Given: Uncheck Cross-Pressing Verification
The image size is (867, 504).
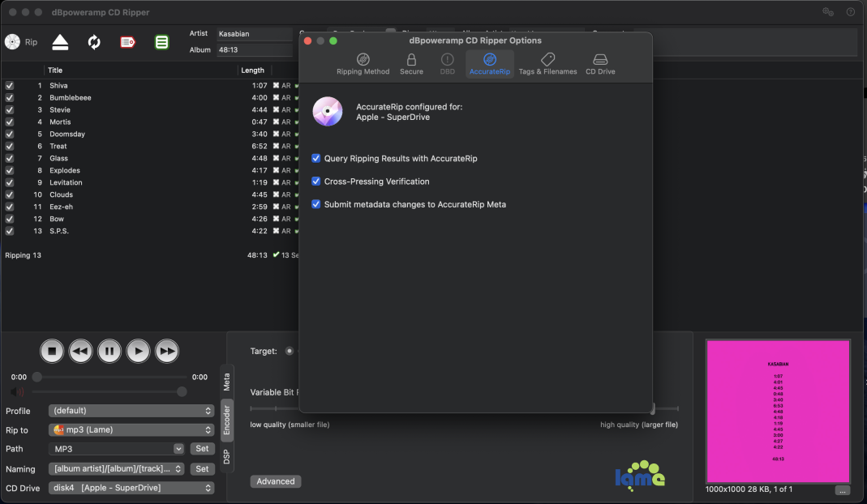Looking at the screenshot, I should coord(316,182).
